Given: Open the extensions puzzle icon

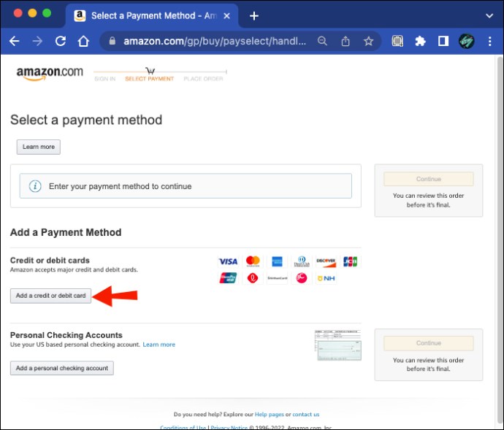Looking at the screenshot, I should point(421,41).
